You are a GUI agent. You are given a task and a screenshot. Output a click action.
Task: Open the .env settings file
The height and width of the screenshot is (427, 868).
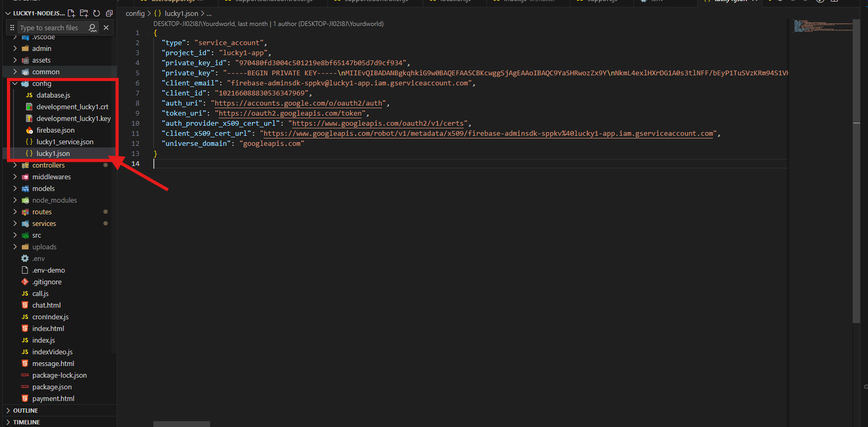(x=38, y=259)
